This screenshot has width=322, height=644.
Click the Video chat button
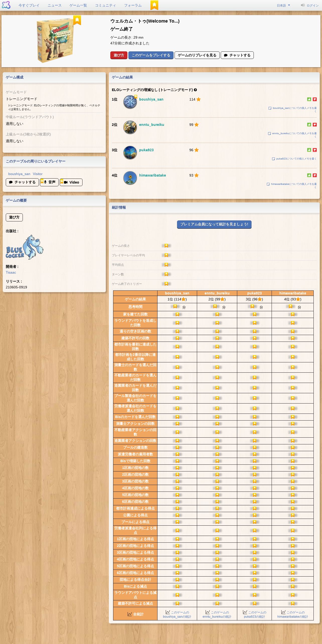coord(71,182)
